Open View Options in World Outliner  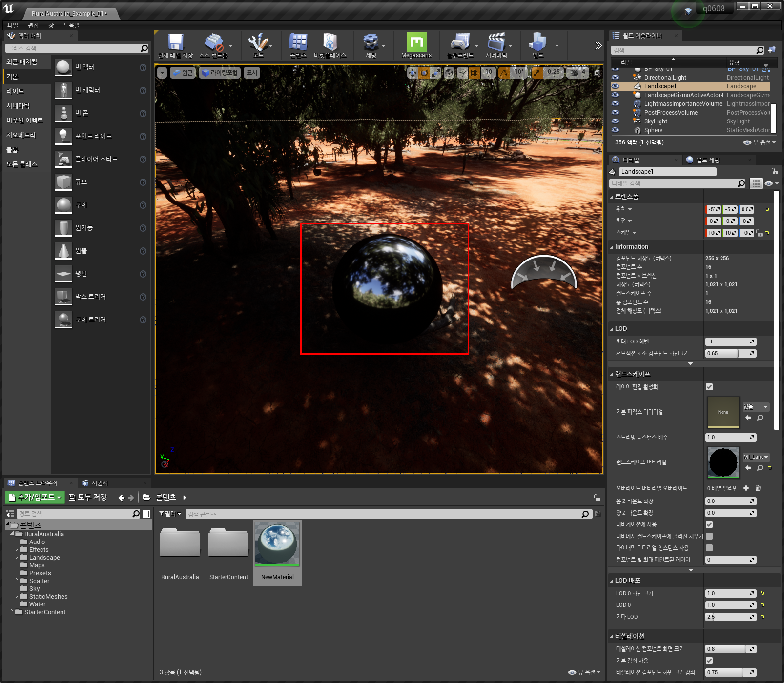click(x=759, y=143)
